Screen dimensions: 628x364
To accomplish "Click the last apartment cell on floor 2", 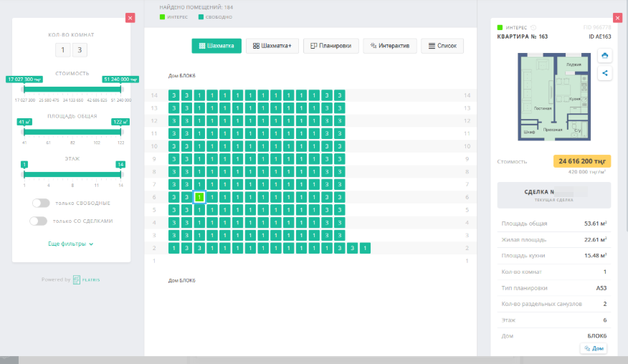I will (x=365, y=248).
